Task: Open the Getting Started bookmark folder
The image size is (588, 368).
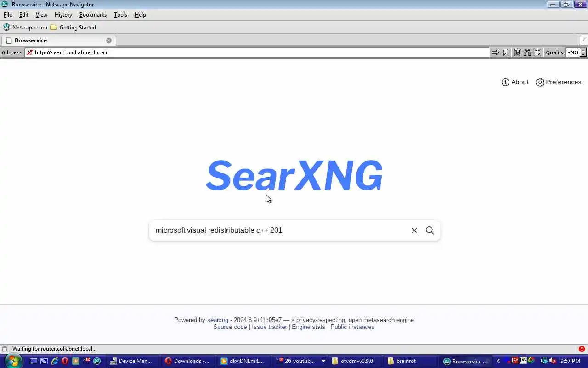Action: point(73,27)
